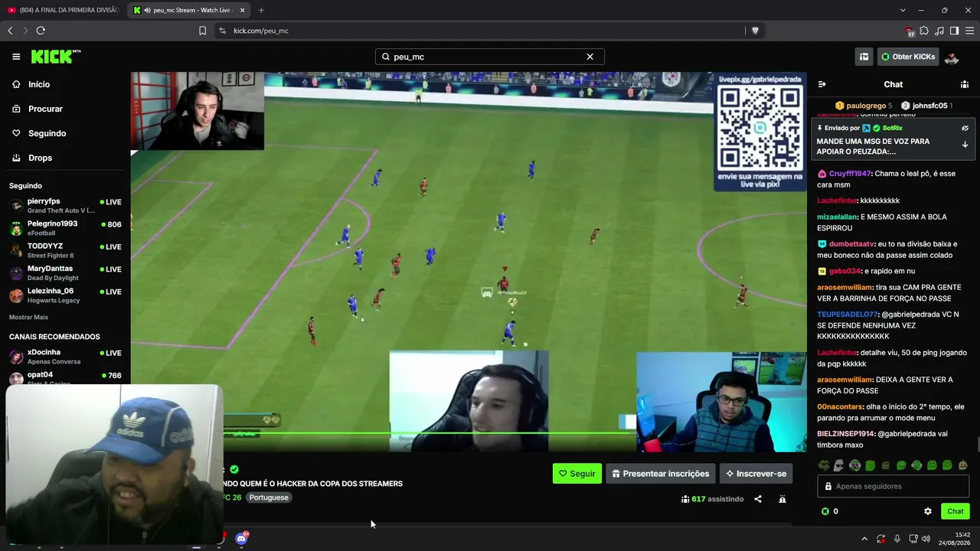
Task: Click the green Chat send button
Action: click(x=955, y=511)
